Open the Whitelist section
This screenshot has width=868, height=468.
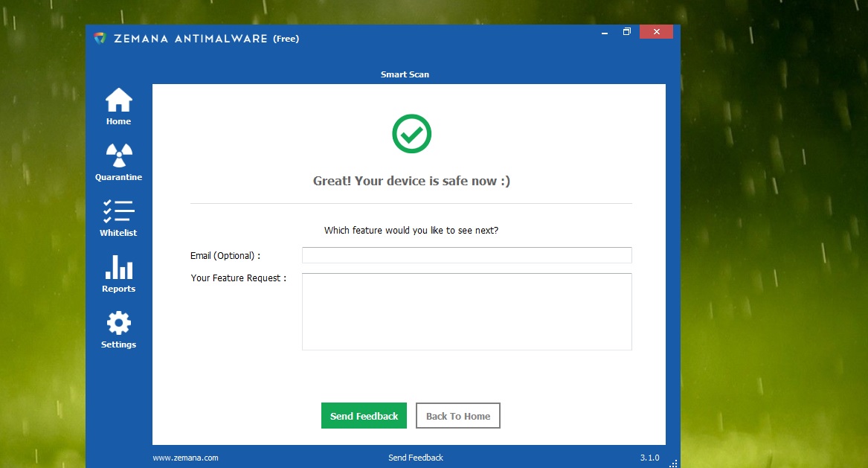pos(118,218)
